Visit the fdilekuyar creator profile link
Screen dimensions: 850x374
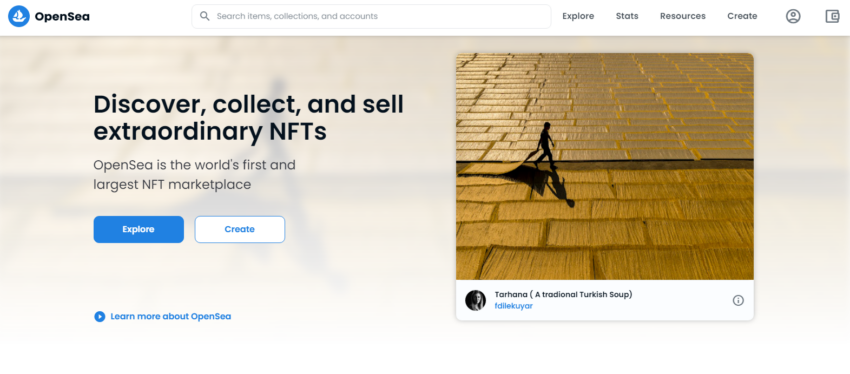513,306
